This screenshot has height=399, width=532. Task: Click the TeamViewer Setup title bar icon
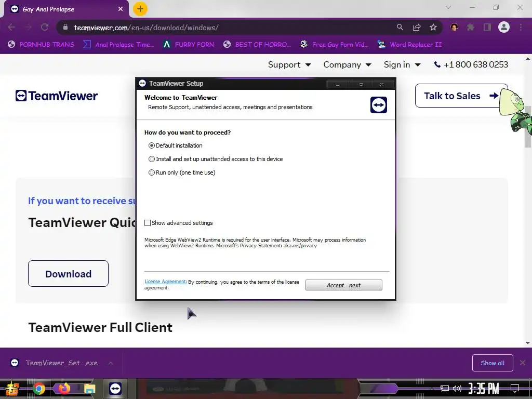tap(142, 84)
